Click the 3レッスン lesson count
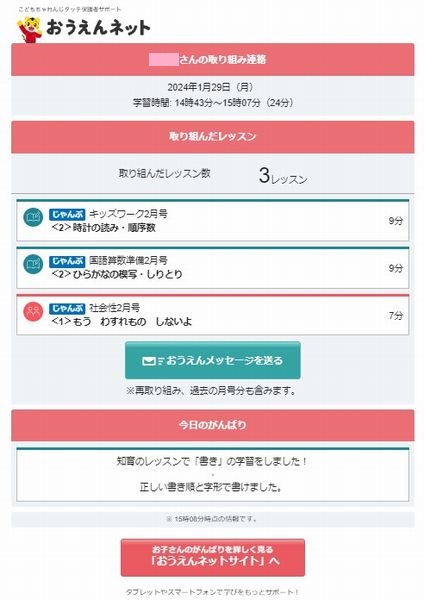 tap(283, 176)
